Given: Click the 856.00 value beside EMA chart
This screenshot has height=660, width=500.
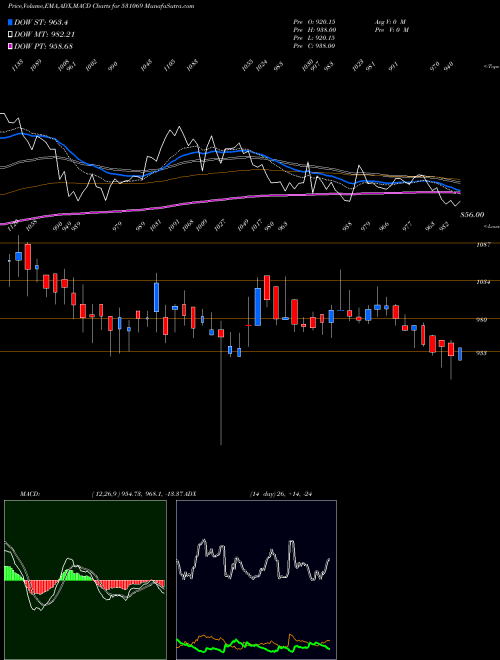Looking at the screenshot, I should click(x=472, y=215).
